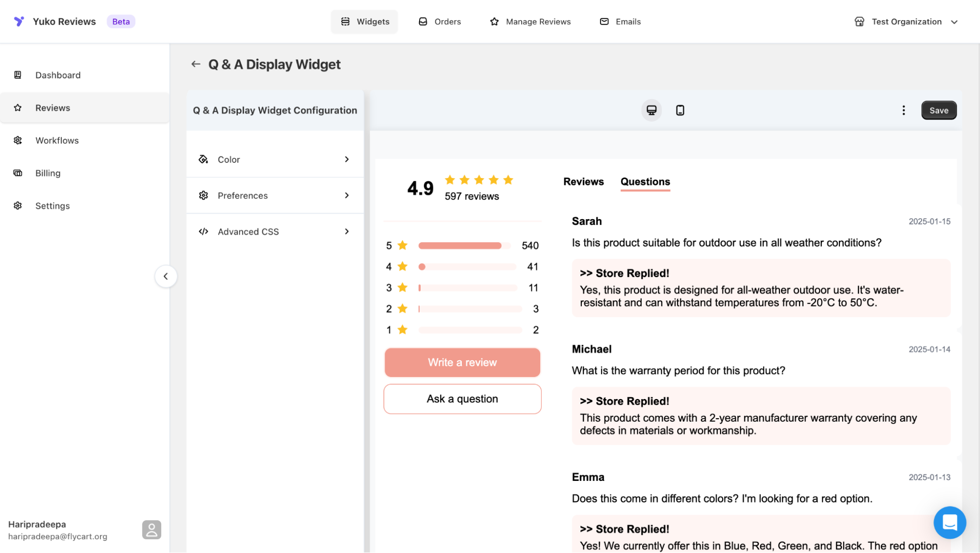The width and height of the screenshot is (980, 553).
Task: Switch to mobile preview icon
Action: tap(680, 110)
